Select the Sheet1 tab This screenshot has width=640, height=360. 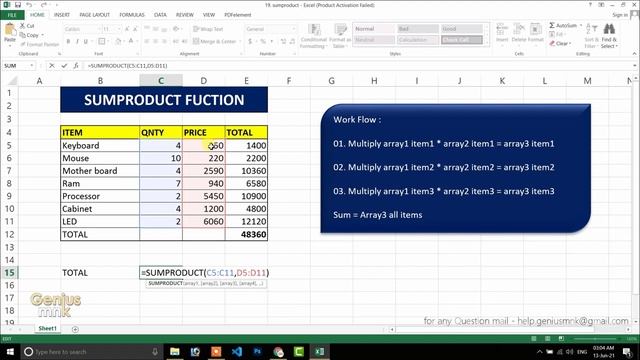pyautogui.click(x=48, y=329)
